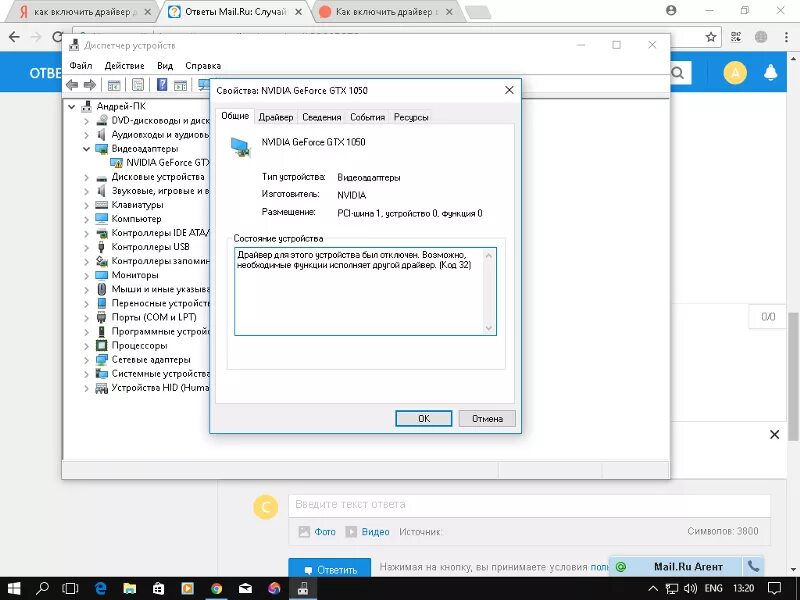
Task: Expand the Контроллеры USB category
Action: (86, 247)
